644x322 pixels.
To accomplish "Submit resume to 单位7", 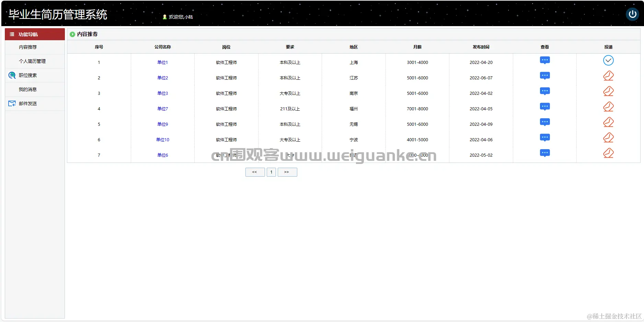I will pos(608,107).
